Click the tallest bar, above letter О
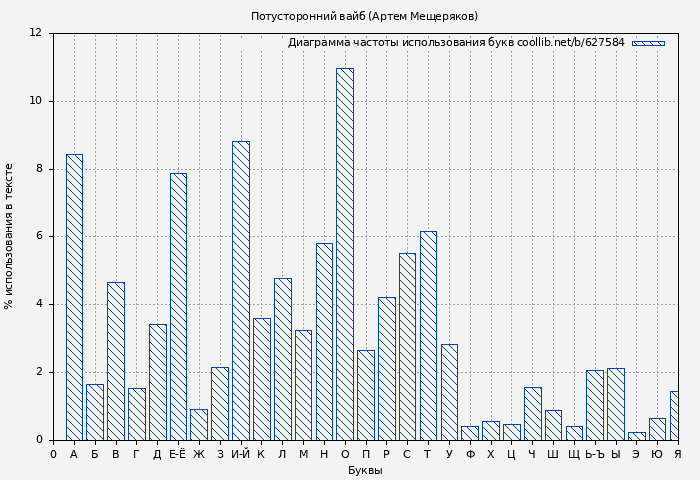The image size is (700, 480). (x=345, y=254)
